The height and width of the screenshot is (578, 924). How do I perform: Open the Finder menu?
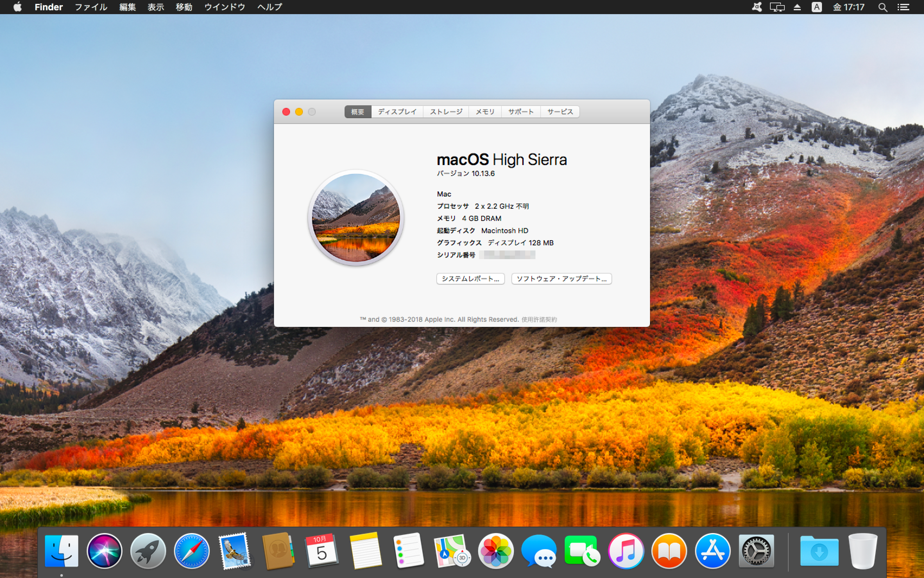tap(48, 7)
